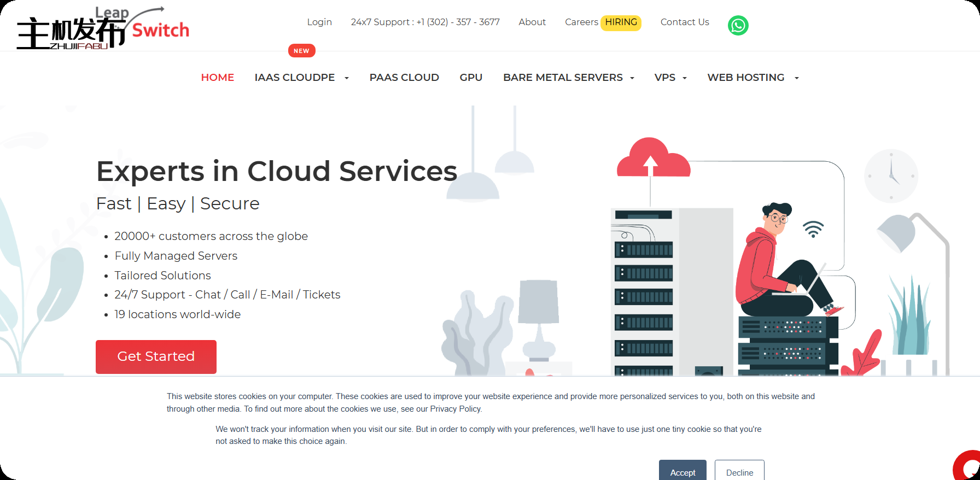The height and width of the screenshot is (480, 980).
Task: Click the yellow HIRING badge
Action: point(621,22)
